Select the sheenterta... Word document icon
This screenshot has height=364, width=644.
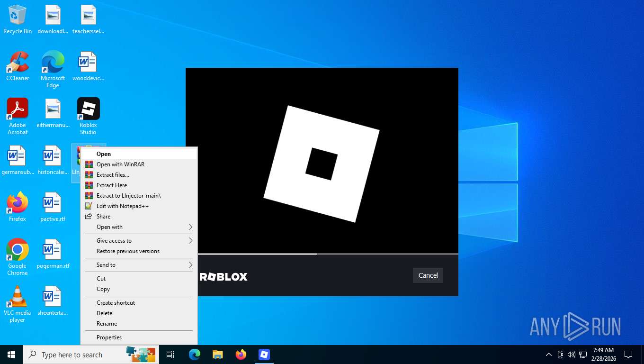pos(53,301)
